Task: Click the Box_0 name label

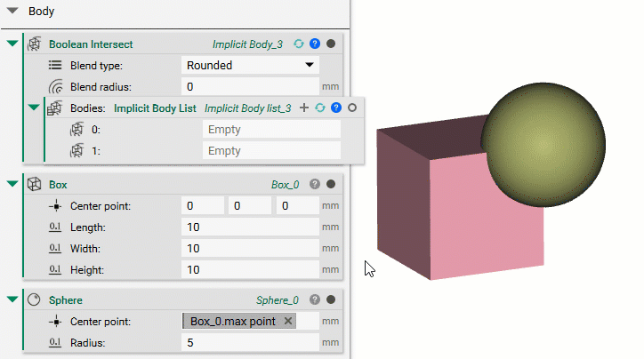Action: tap(285, 185)
